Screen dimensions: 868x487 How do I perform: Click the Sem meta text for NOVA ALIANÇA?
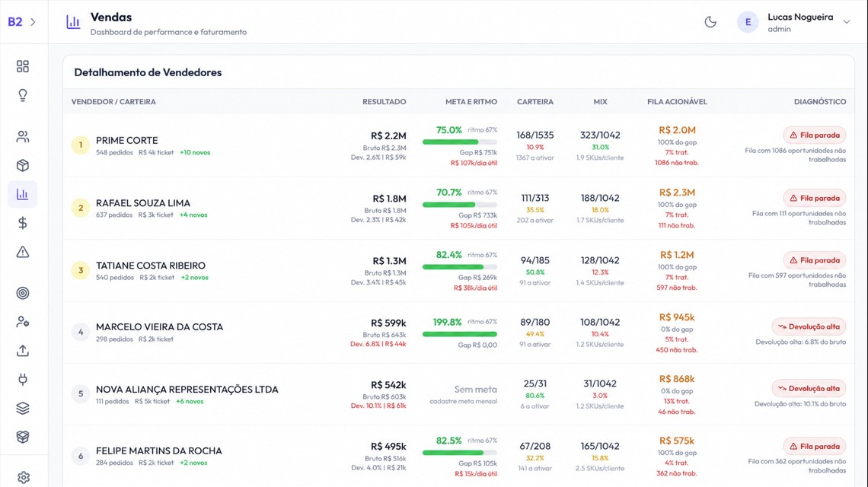tap(476, 390)
